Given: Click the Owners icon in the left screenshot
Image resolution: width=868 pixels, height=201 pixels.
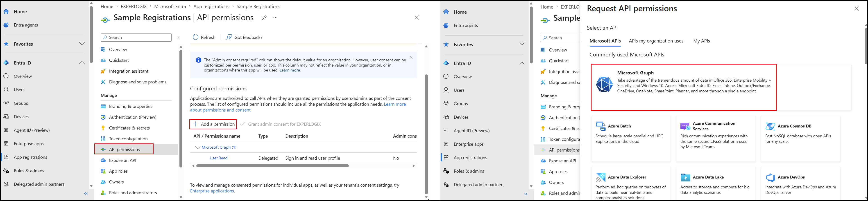Looking at the screenshot, I should click(x=103, y=182).
